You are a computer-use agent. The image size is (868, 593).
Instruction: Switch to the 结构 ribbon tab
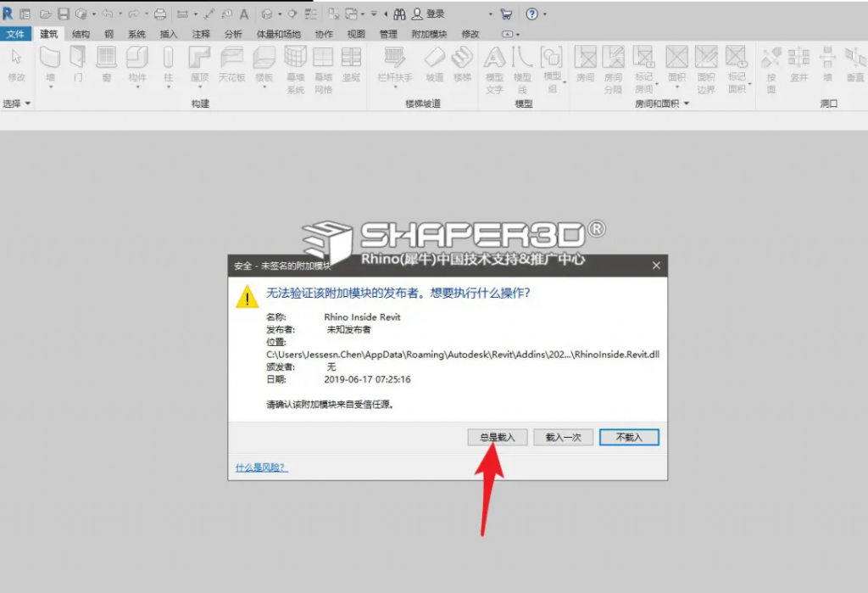[x=81, y=34]
